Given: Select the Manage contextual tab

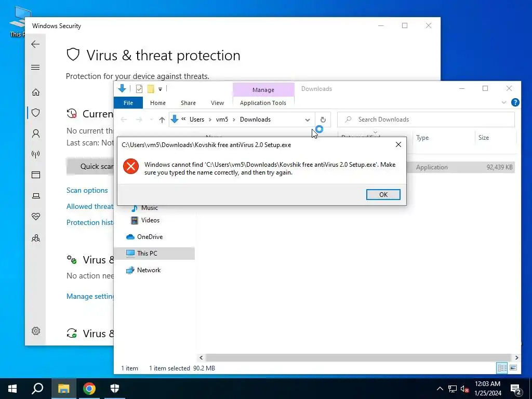Looking at the screenshot, I should 263,89.
